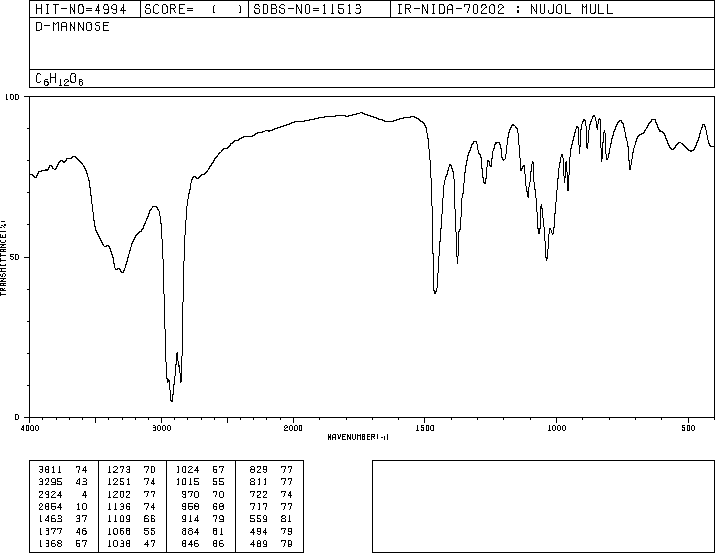Click the 717 peak table entry

[x=258, y=506]
